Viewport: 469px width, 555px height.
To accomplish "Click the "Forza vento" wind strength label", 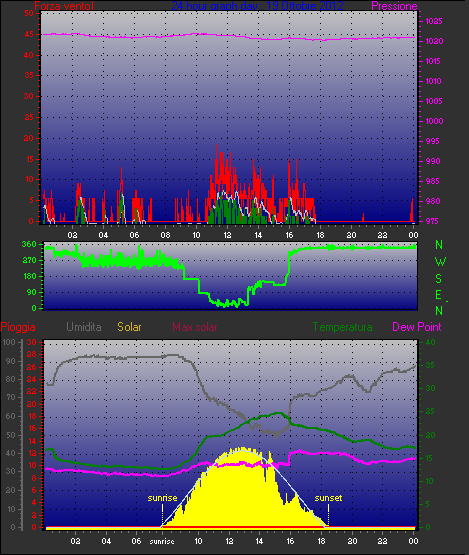I will point(64,6).
